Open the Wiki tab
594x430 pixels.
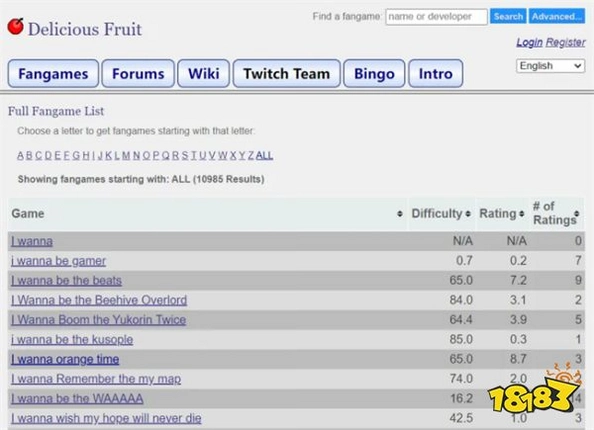click(x=204, y=73)
